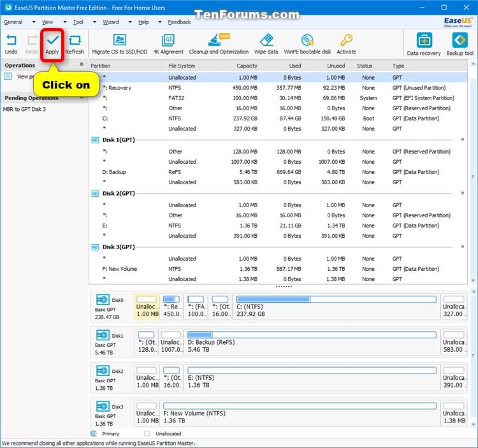Select Disk3 icon in disk map

pos(103,406)
